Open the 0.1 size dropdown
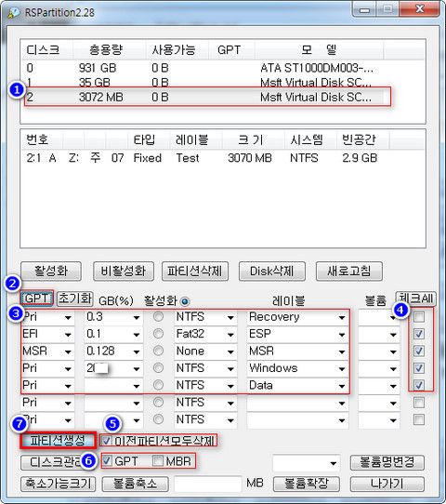Image resolution: width=446 pixels, height=504 pixels. tap(137, 335)
